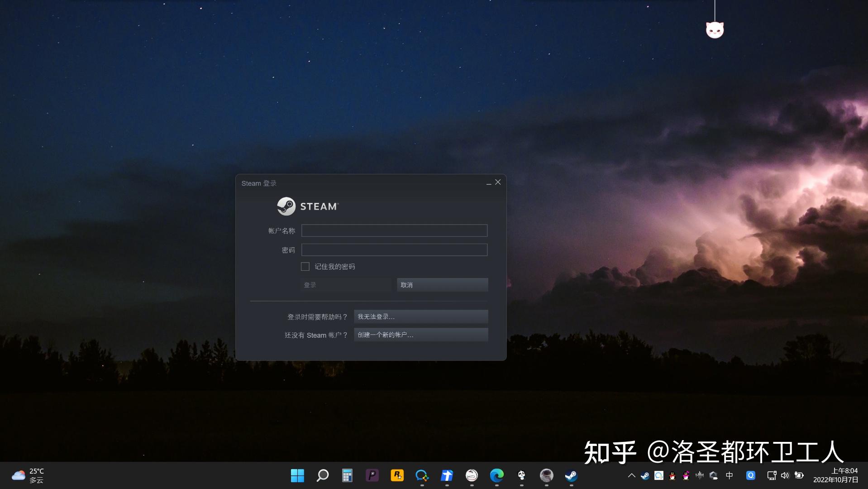Open the WeCom chat app on taskbar
Image resolution: width=868 pixels, height=489 pixels.
coord(422,475)
